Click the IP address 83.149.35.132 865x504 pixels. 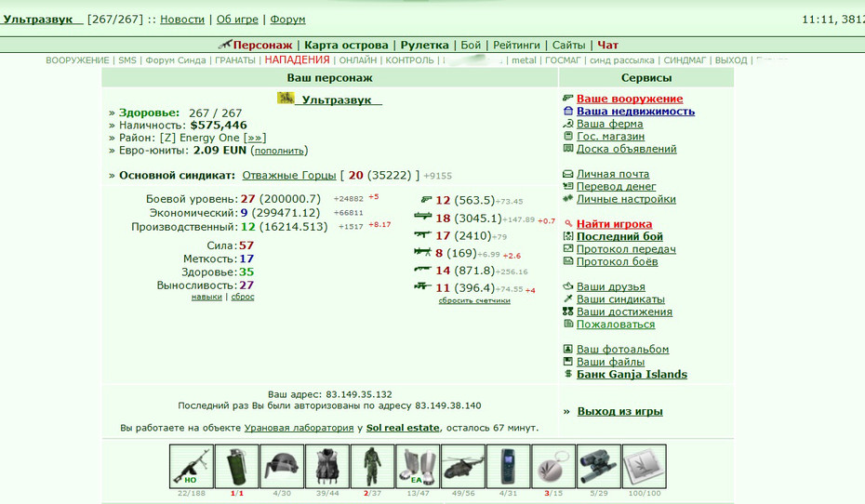[359, 395]
